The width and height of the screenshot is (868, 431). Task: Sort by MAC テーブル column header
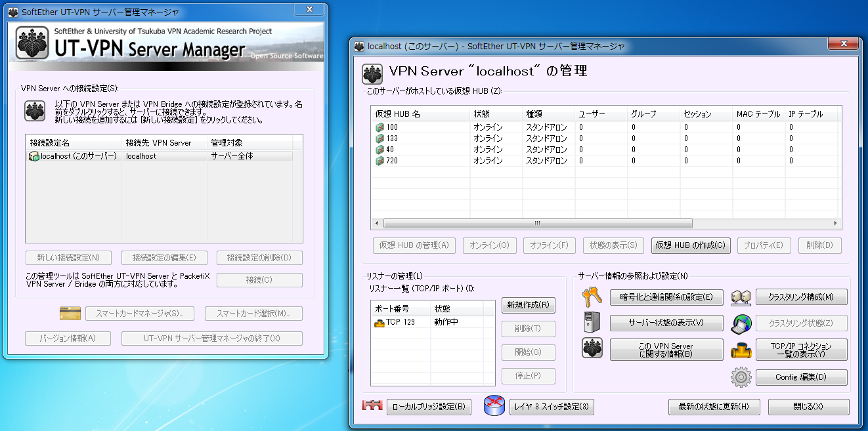(758, 114)
